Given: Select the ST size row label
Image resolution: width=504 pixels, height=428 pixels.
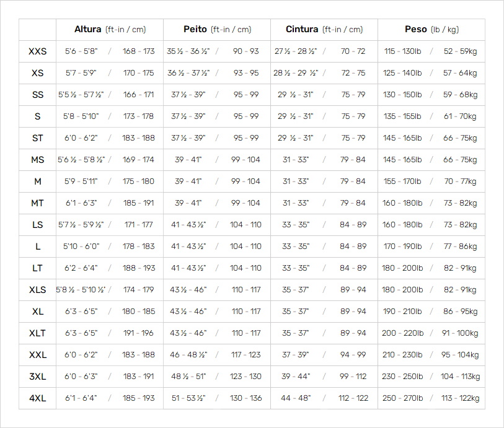Looking at the screenshot, I should pyautogui.click(x=38, y=138).
